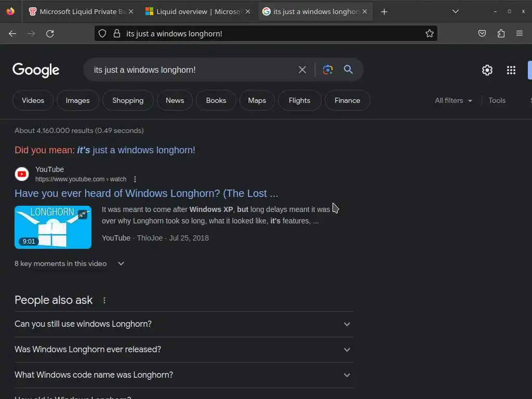This screenshot has height=399, width=532.
Task: Bookmark this page with the star
Action: [430, 33]
